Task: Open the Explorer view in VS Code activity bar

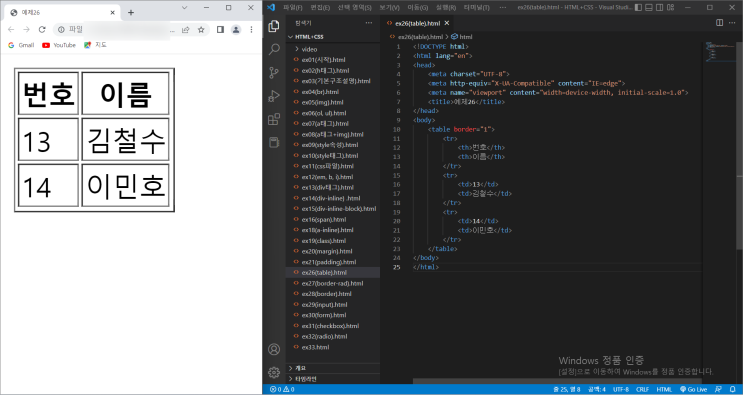Action: coord(274,27)
